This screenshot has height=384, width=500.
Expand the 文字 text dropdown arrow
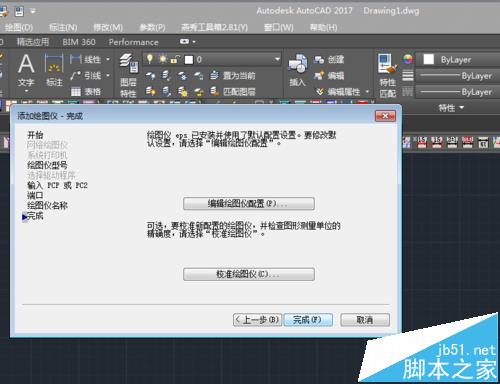26,91
